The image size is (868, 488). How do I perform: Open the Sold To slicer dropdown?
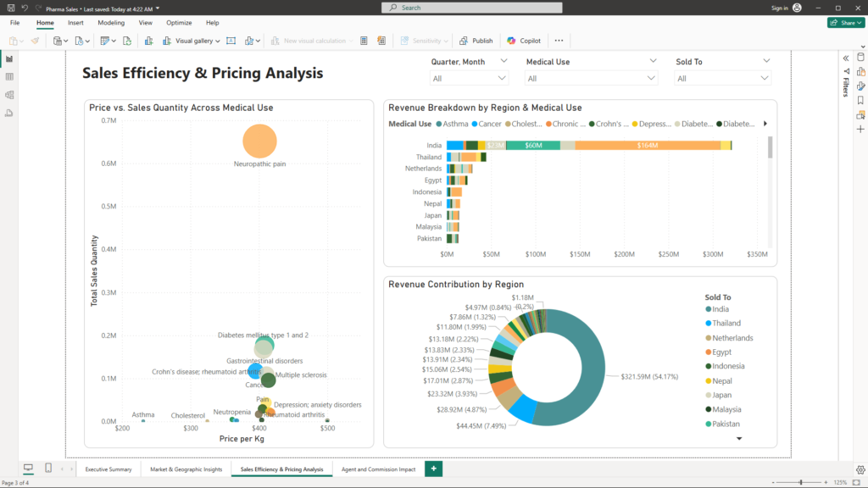coord(723,79)
